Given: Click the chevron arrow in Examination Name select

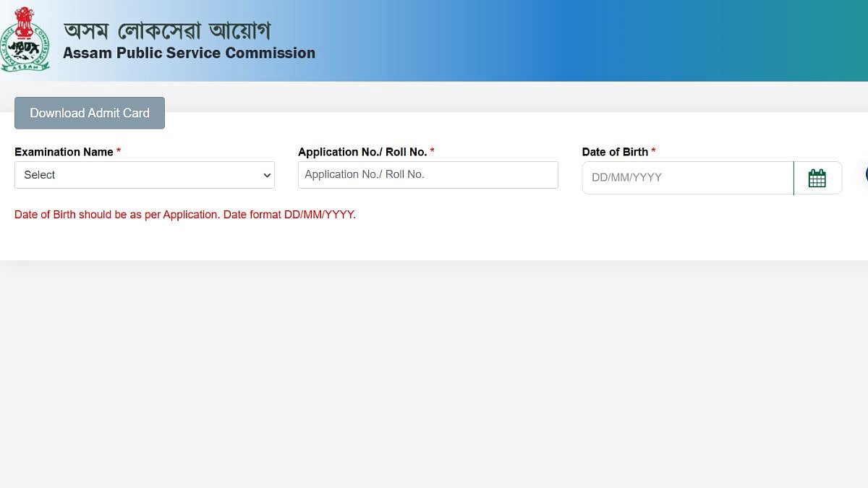Looking at the screenshot, I should [267, 176].
